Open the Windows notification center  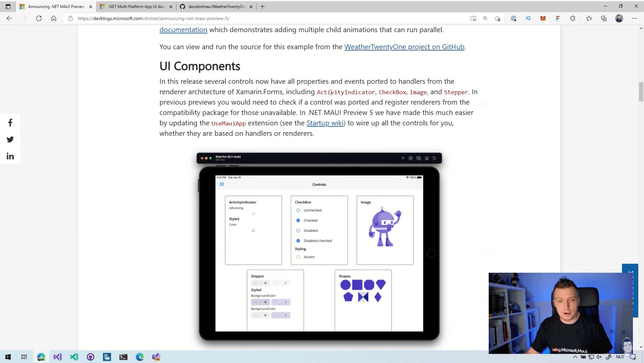tap(633, 357)
